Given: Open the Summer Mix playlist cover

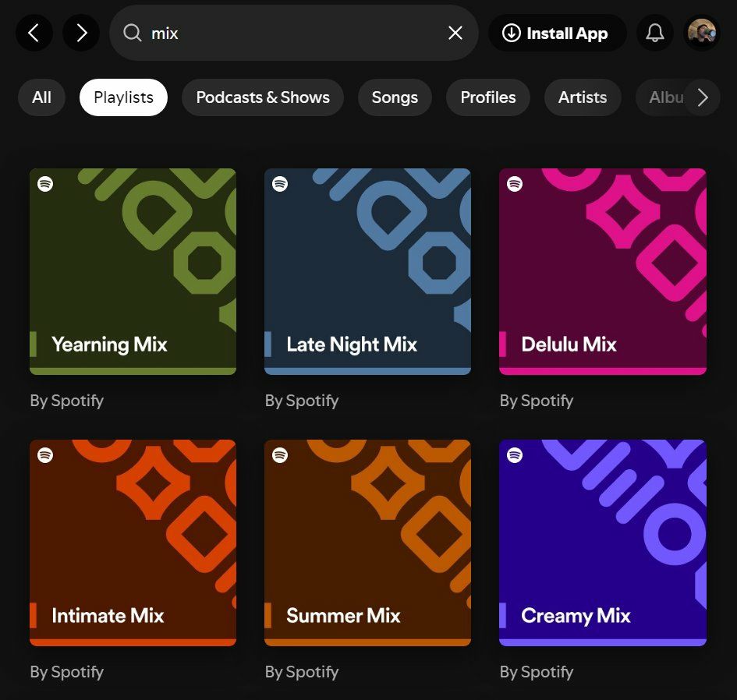Looking at the screenshot, I should [x=367, y=543].
